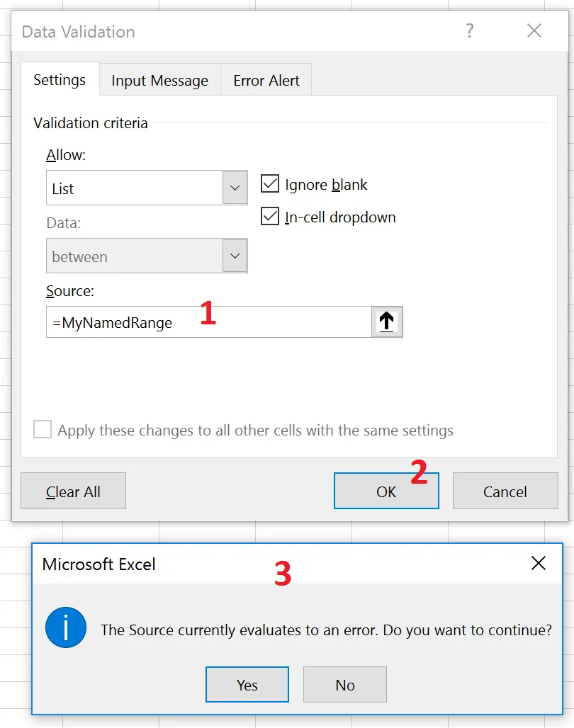Choose Yes to continue
Screen dimensions: 574x728
247,685
